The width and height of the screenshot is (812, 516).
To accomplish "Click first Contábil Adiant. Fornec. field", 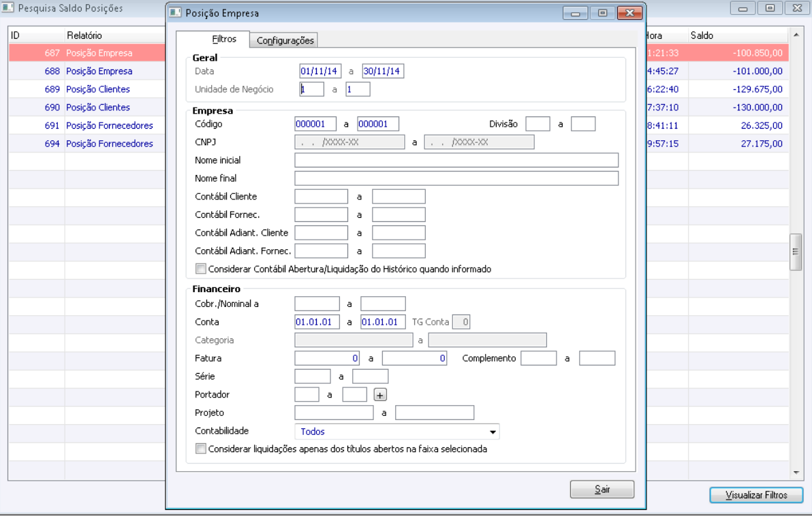I will point(321,251).
